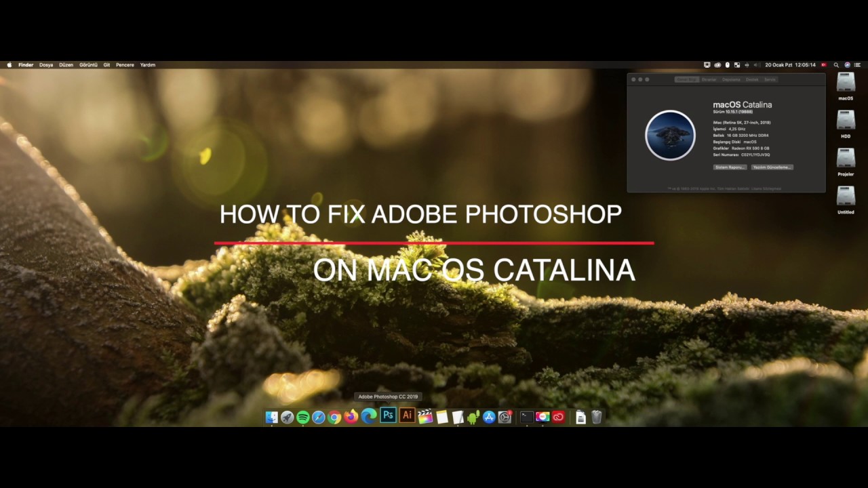Viewport: 868px width, 488px height.
Task: Open System Preferences with update badge
Action: 505,417
